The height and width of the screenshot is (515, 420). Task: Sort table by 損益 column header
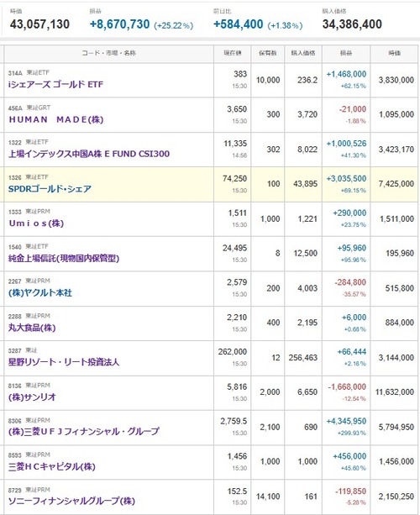[x=346, y=53]
